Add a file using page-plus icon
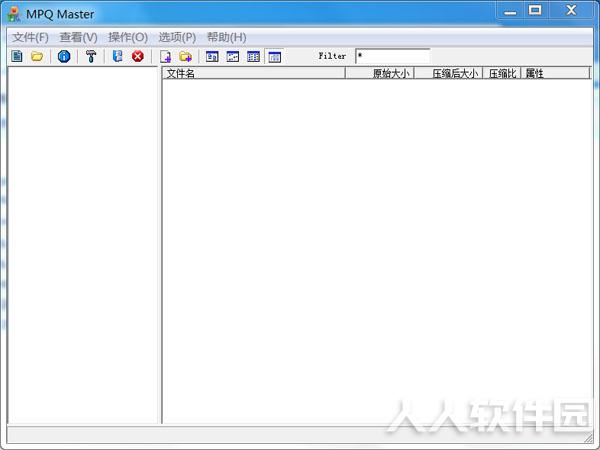Viewport: 600px width, 450px height. pos(165,57)
